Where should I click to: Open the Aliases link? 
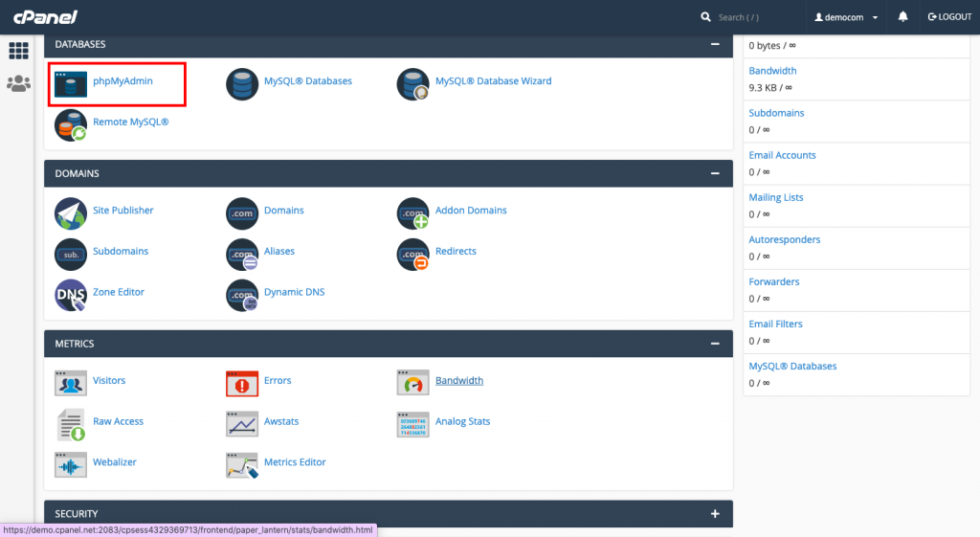pos(278,251)
